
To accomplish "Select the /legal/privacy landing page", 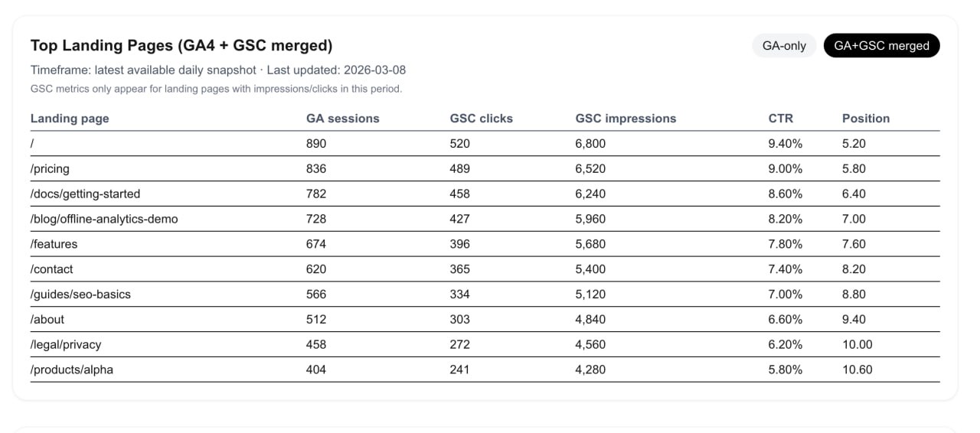I will (x=66, y=345).
